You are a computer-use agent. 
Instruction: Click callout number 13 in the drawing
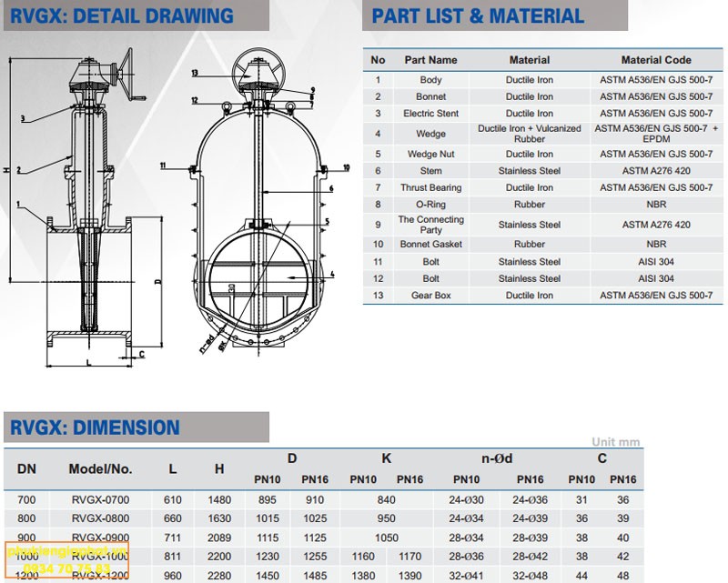[x=195, y=73]
